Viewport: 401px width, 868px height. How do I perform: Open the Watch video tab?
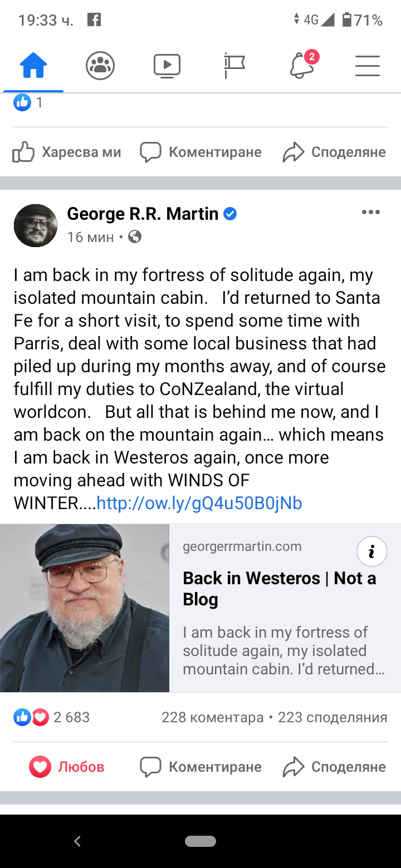(x=167, y=66)
